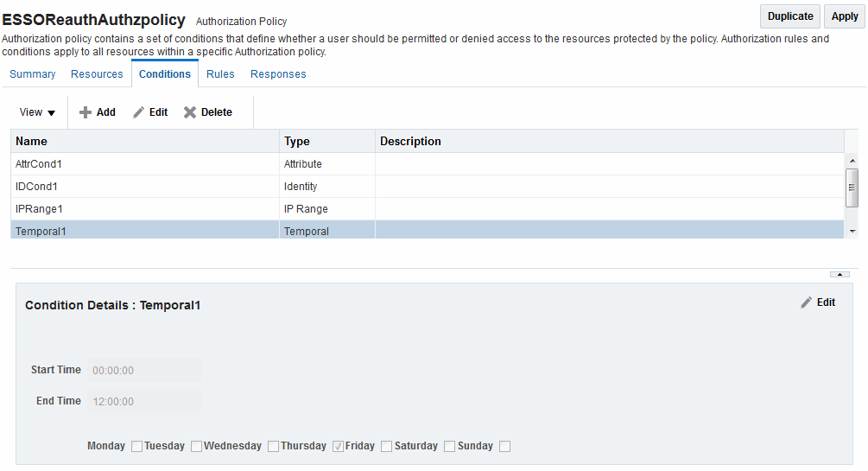The height and width of the screenshot is (471, 868).
Task: Switch to the Summary tab
Action: pos(33,74)
